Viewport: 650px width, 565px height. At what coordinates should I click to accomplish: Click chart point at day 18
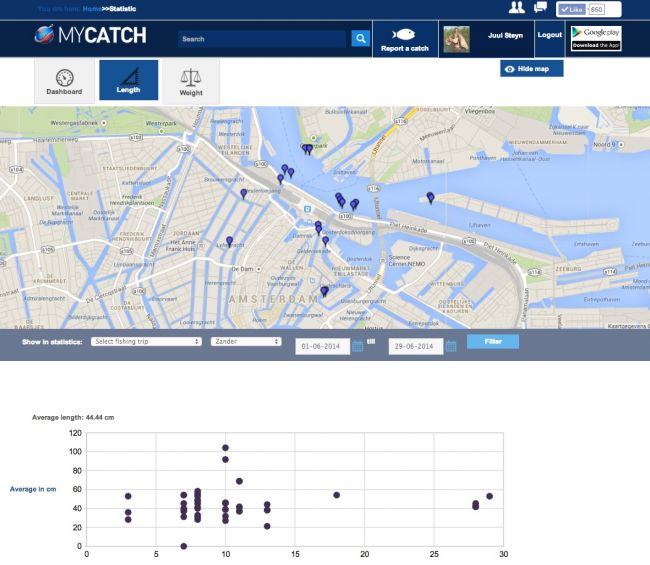(x=337, y=495)
